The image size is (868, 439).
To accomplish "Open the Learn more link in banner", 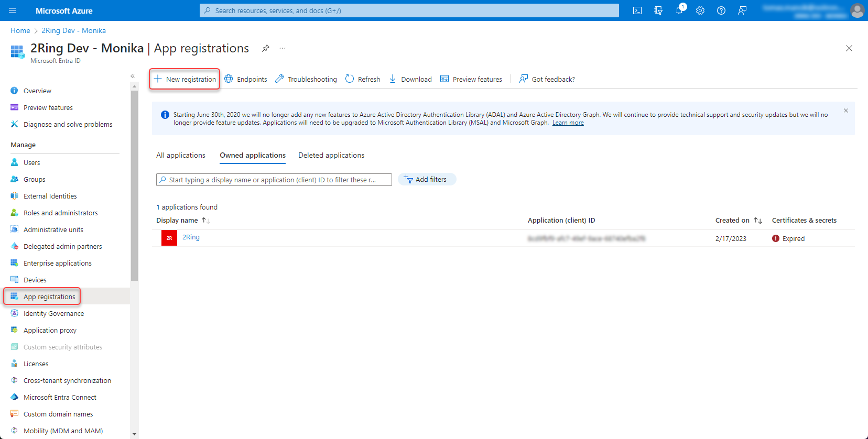I will pyautogui.click(x=568, y=123).
